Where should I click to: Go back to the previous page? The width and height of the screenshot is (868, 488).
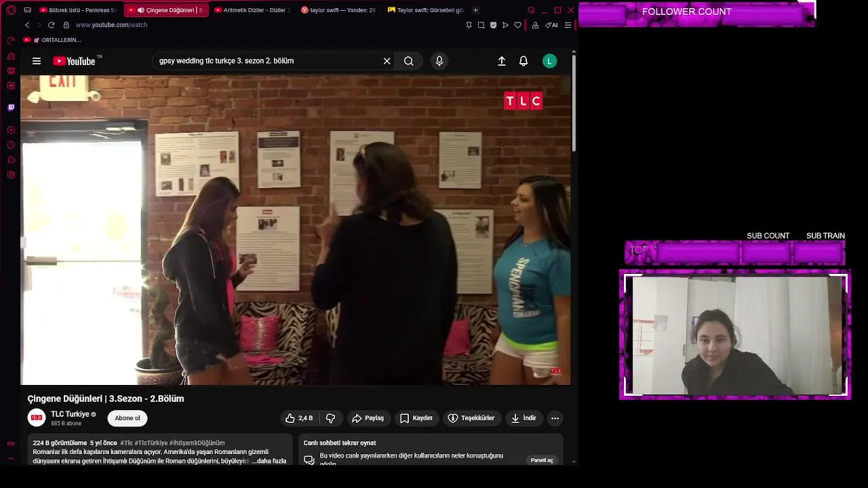point(27,25)
